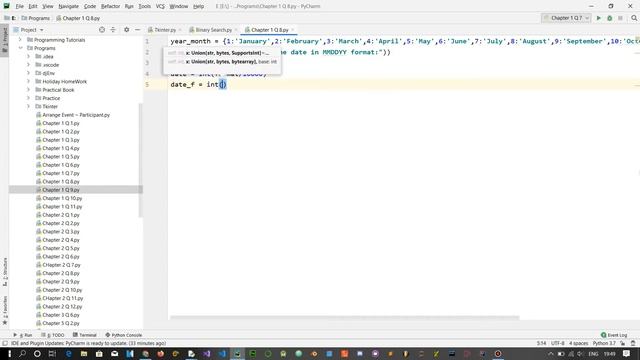Viewport: 640px width, 360px height.
Task: Click the green Debug bug icon
Action: 609,18
